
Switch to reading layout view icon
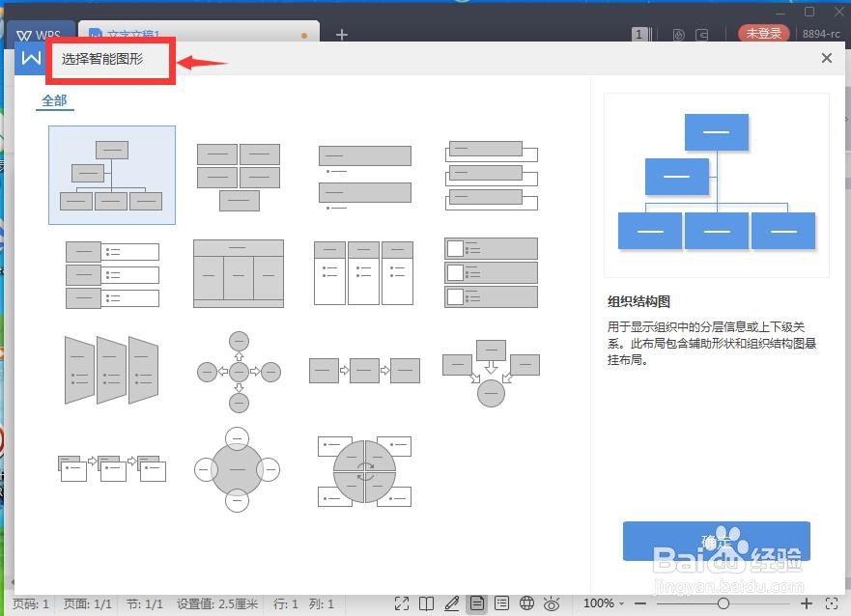tap(427, 603)
